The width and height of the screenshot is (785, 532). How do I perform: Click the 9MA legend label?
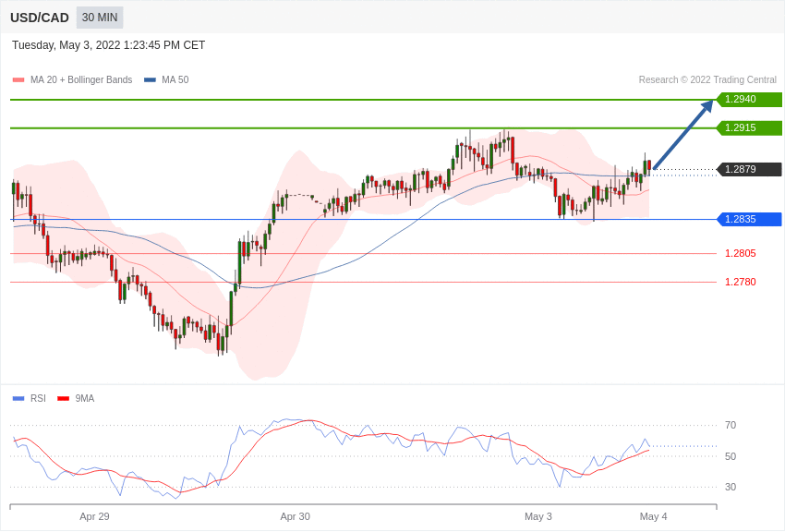(85, 398)
